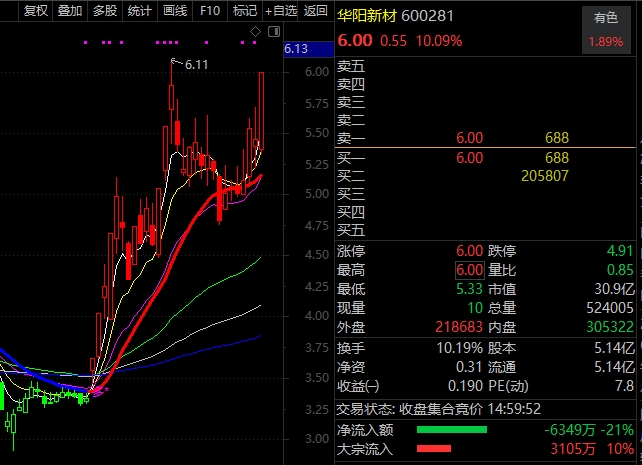Toggle the side panel layout icon
Screen dimensions: 642x465
[274, 32]
